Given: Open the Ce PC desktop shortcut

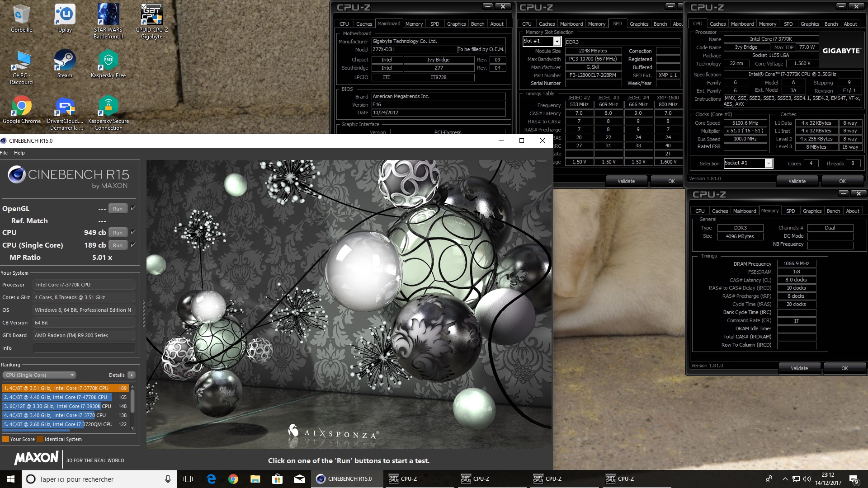Looking at the screenshot, I should [21, 67].
